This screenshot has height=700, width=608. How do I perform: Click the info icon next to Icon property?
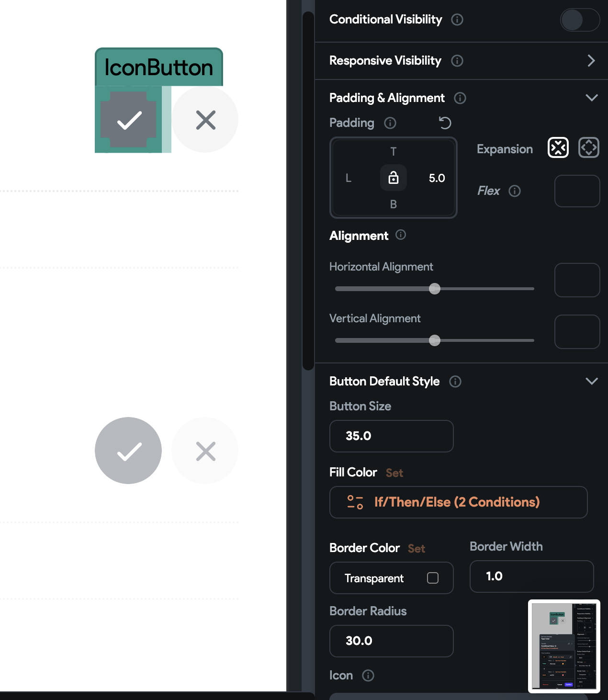click(369, 676)
